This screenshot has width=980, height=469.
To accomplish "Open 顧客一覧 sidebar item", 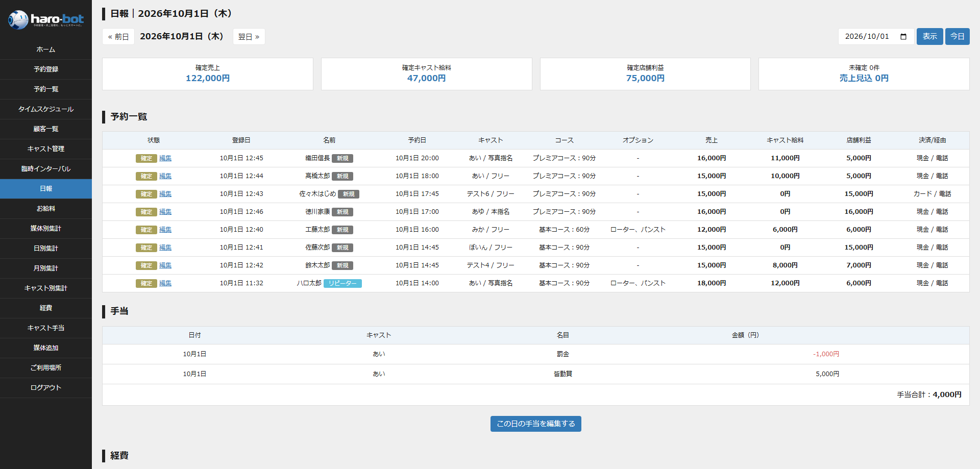I will [46, 129].
